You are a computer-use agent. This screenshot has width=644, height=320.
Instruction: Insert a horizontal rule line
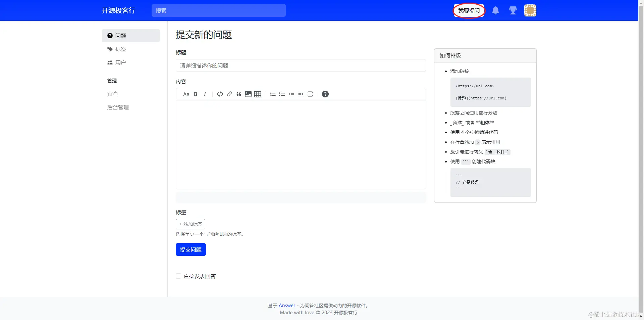[310, 94]
